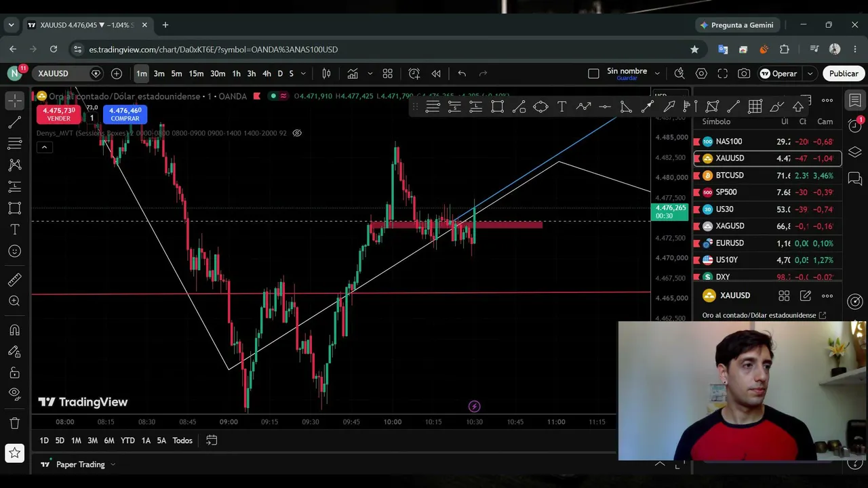Select the crosshair cursor tool
The width and height of the screenshot is (868, 488).
pyautogui.click(x=15, y=100)
